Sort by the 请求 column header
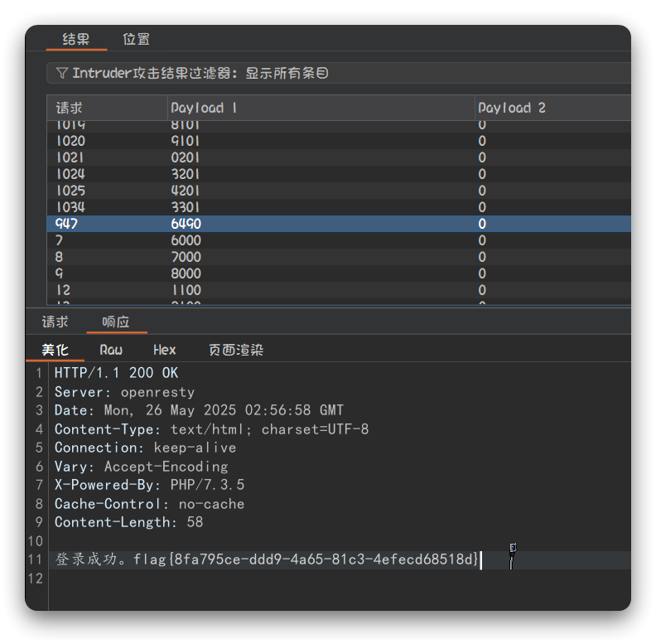This screenshot has width=656, height=644. coord(70,108)
